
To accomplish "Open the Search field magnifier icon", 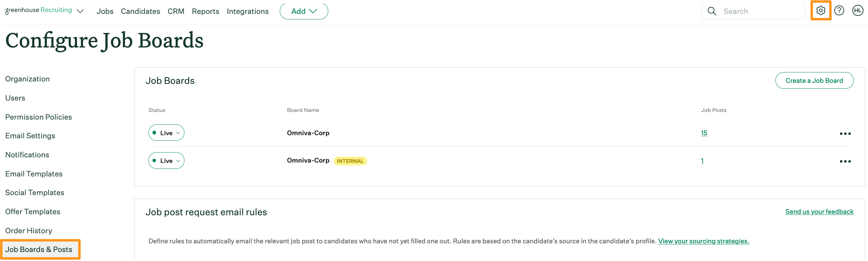I will pos(712,11).
